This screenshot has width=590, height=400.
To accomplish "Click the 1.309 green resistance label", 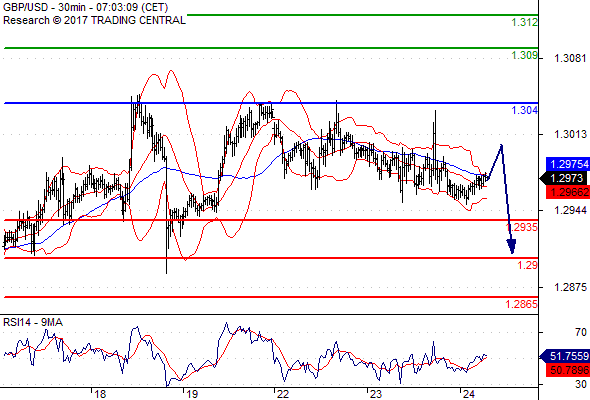I will 525,55.
